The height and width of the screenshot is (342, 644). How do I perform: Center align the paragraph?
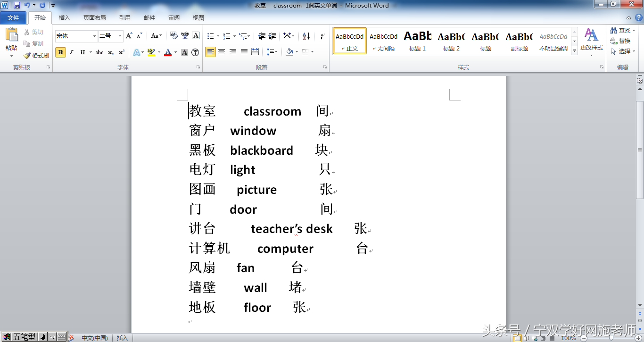(222, 52)
